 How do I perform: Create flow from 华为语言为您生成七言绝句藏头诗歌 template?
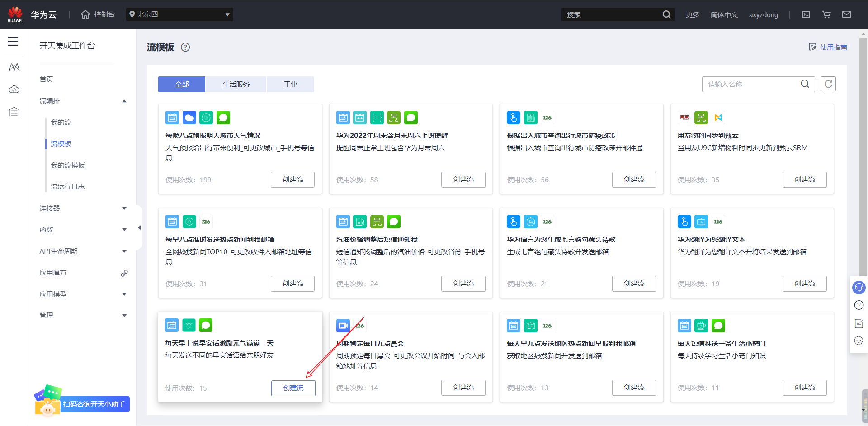[x=634, y=284]
